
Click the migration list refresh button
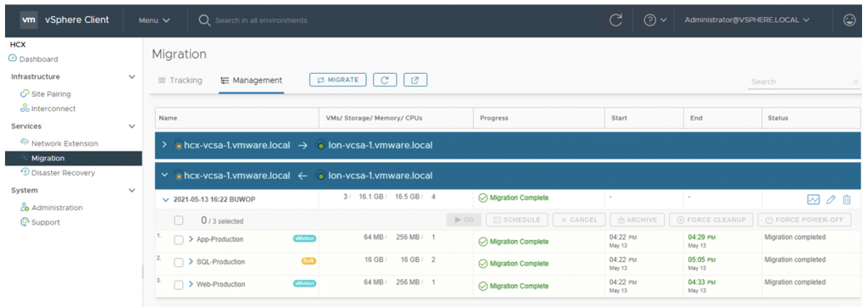[385, 80]
